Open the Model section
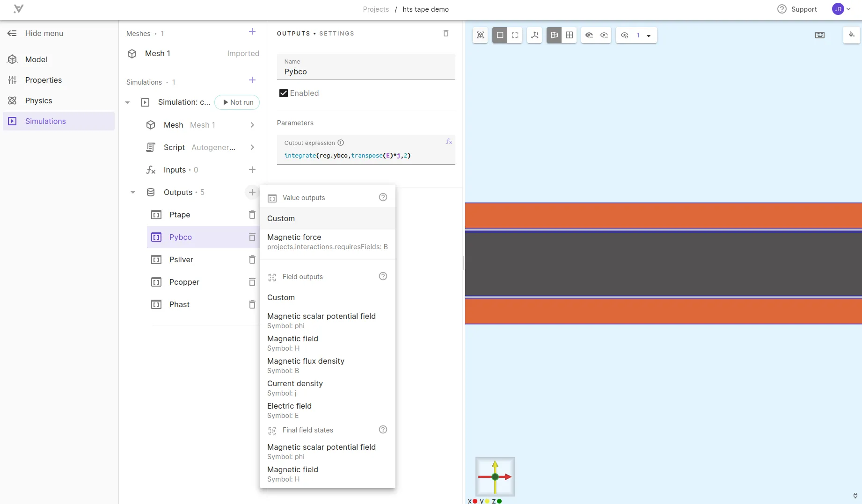The width and height of the screenshot is (862, 504). pos(58,59)
